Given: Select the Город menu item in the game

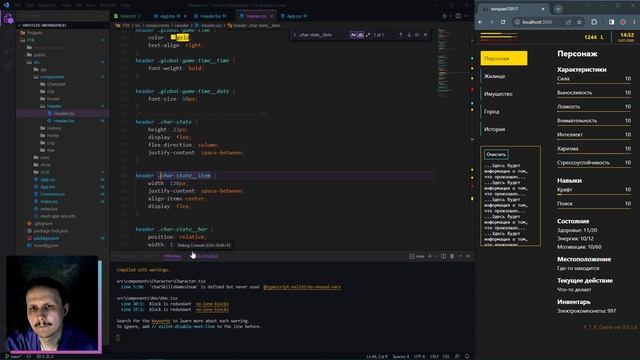Looking at the screenshot, I should (x=504, y=111).
